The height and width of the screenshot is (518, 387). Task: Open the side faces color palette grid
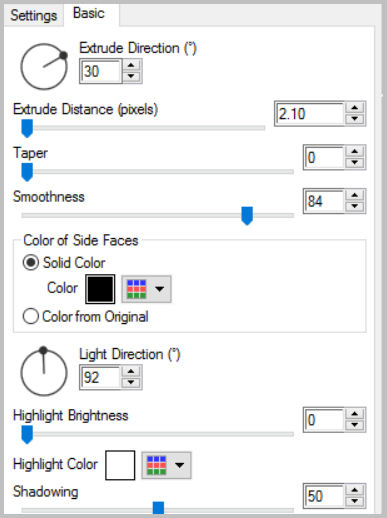point(137,289)
